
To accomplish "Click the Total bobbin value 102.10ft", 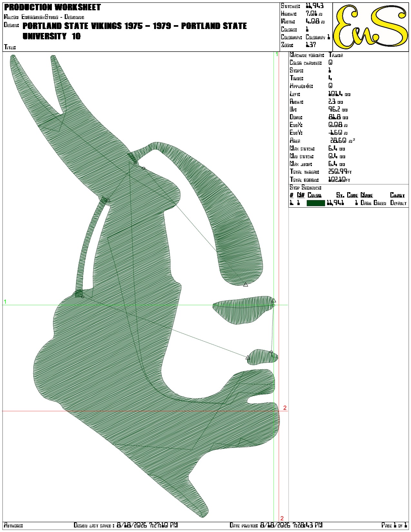I will click(339, 180).
